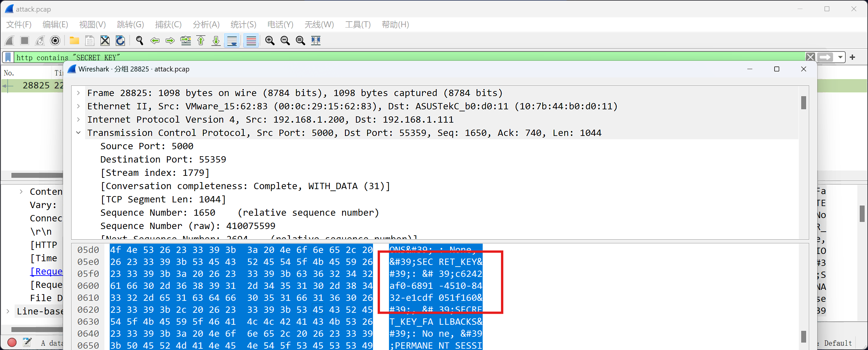Apply the display filter arrow button

click(x=825, y=57)
